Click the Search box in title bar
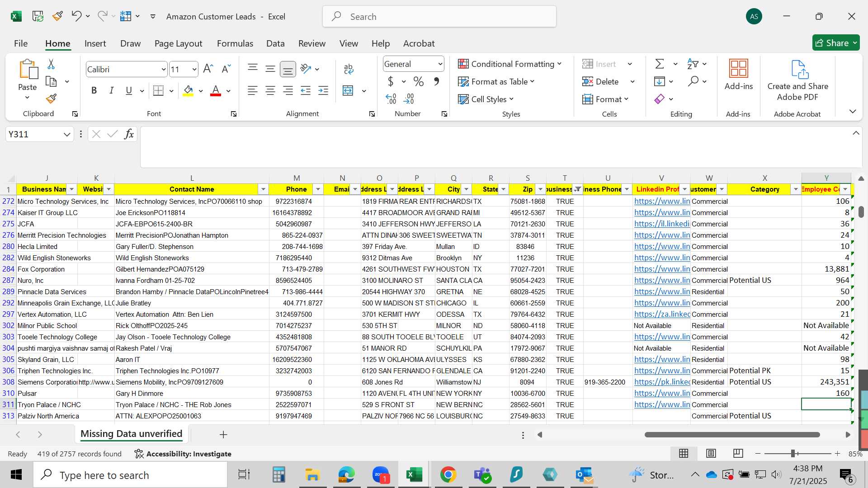The image size is (868, 488). click(439, 17)
